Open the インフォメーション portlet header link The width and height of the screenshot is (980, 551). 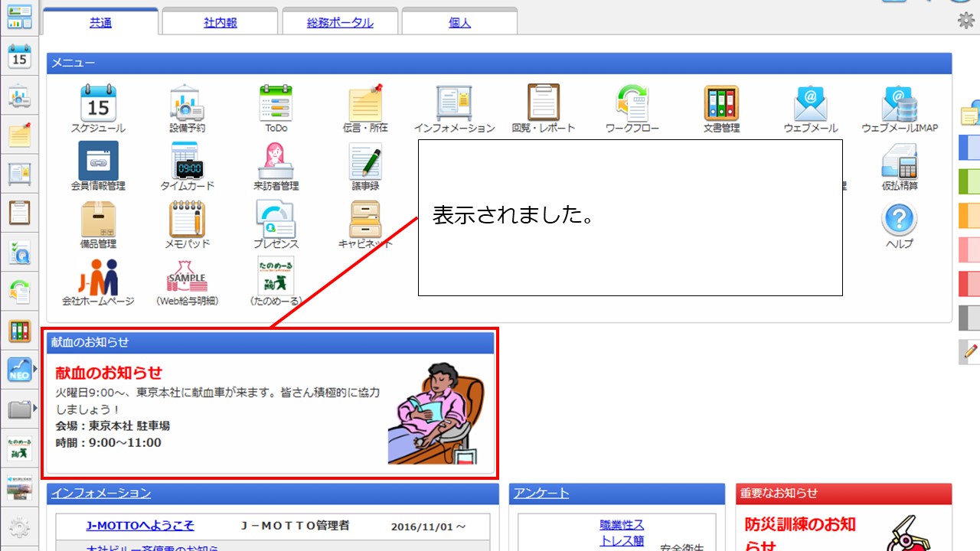(101, 494)
